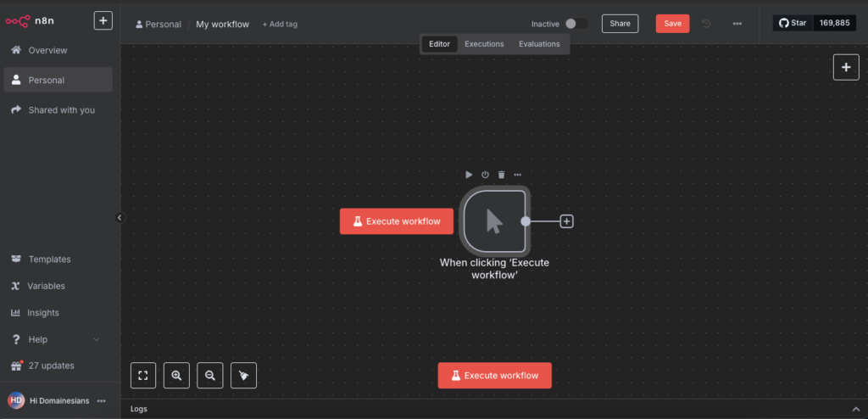Open the node's three-dot options menu
The image size is (868, 419).
pyautogui.click(x=517, y=175)
